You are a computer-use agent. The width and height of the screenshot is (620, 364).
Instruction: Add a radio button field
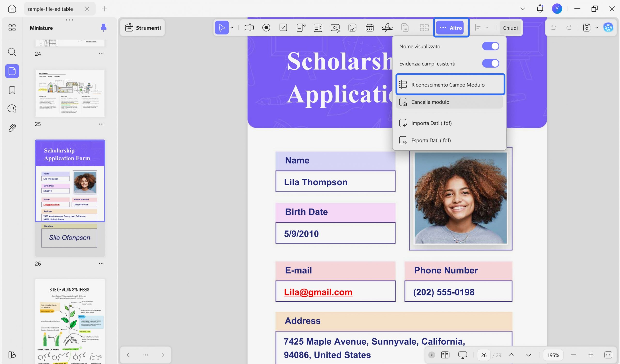266,28
